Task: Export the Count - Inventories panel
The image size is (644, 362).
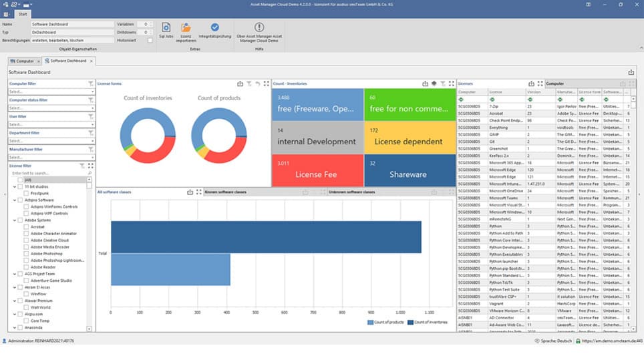Action: [x=425, y=83]
